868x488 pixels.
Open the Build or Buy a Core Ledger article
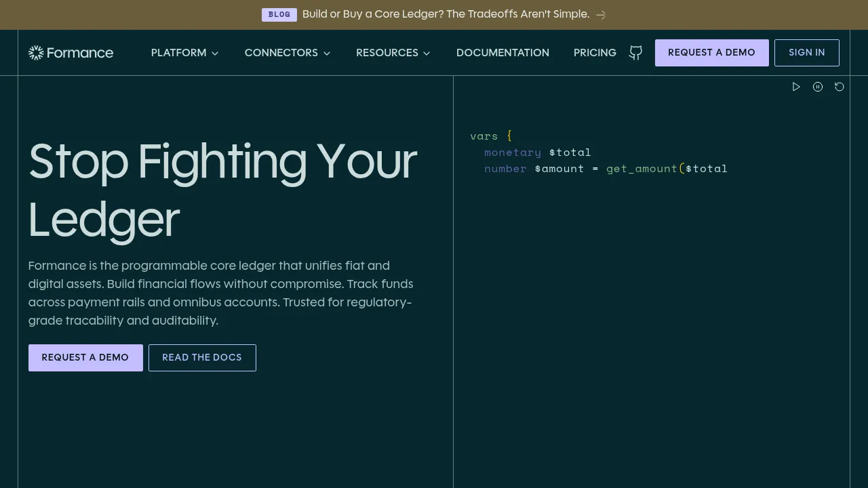pyautogui.click(x=446, y=14)
